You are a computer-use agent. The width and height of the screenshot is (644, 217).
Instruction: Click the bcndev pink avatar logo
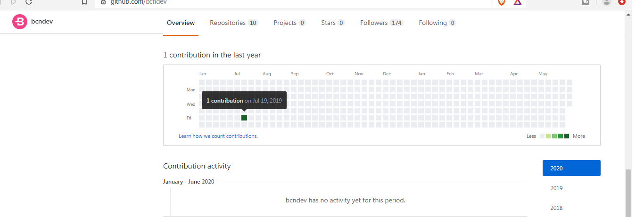click(20, 22)
